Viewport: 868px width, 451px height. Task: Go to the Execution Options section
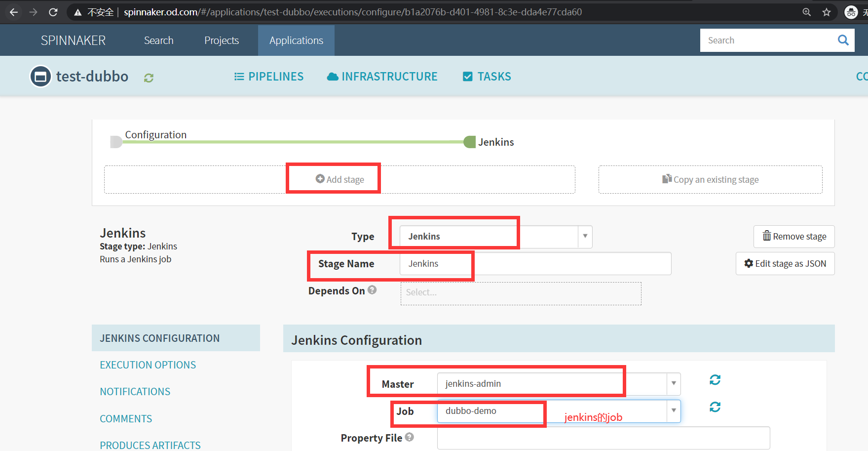(x=148, y=365)
